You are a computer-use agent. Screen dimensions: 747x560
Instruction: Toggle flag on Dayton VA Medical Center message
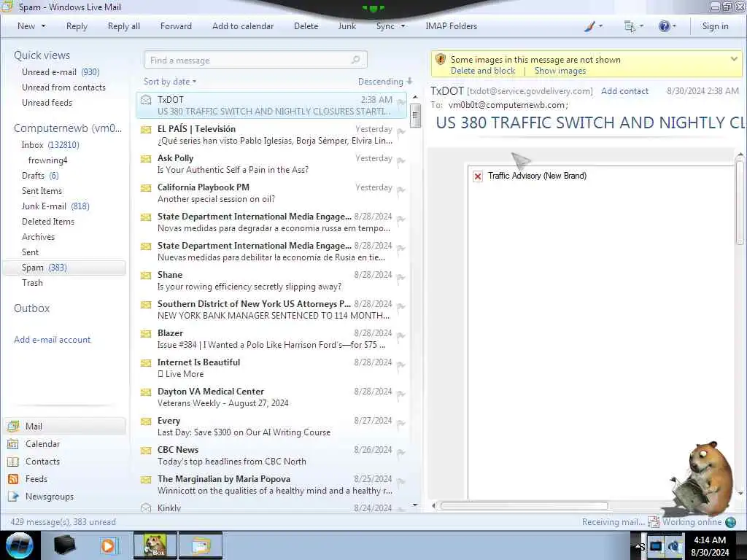pyautogui.click(x=401, y=394)
